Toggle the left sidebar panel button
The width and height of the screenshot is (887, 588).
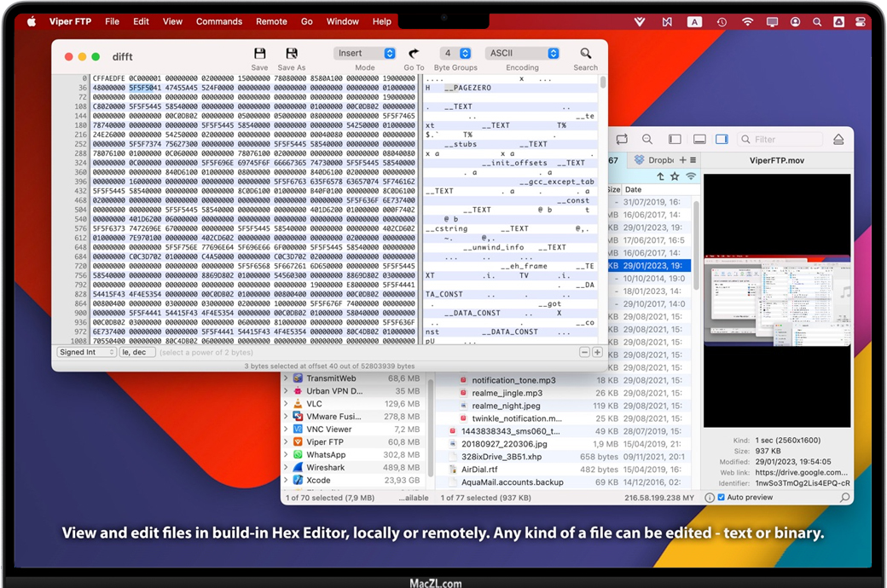pos(675,139)
